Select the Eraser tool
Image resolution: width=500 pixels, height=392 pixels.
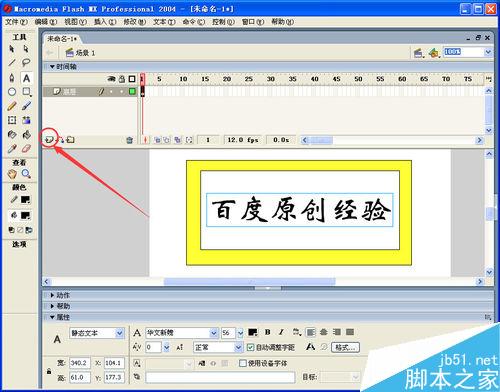26,148
